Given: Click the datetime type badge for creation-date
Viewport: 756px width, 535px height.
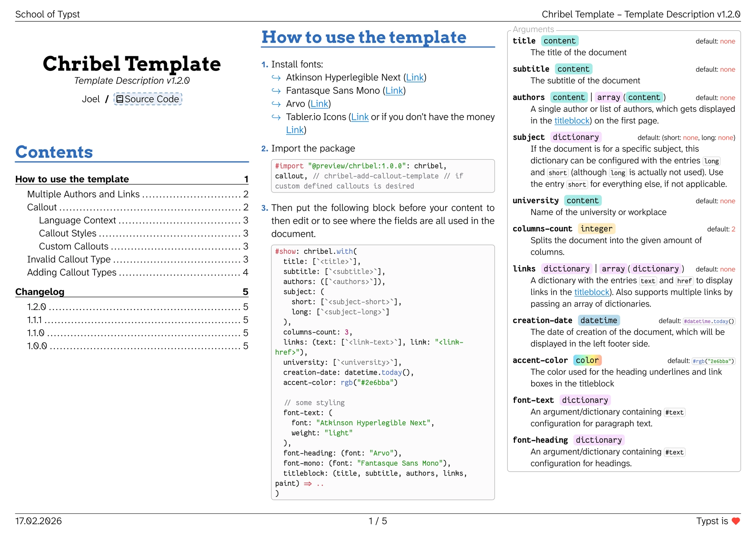Looking at the screenshot, I should [x=598, y=321].
